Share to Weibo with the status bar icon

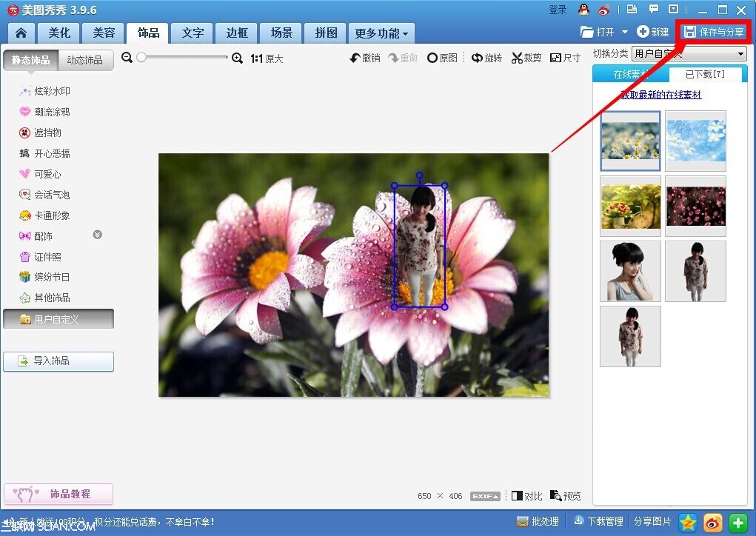pyautogui.click(x=713, y=523)
